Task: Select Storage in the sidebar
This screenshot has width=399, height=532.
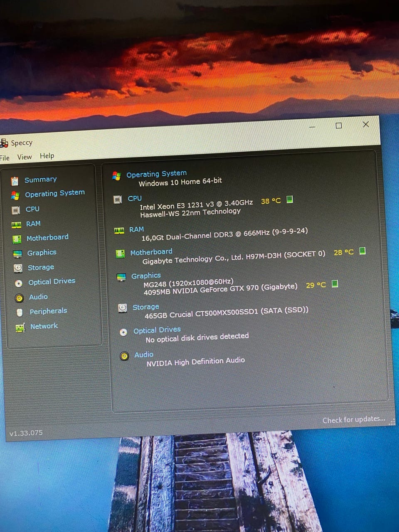Action: pyautogui.click(x=41, y=267)
